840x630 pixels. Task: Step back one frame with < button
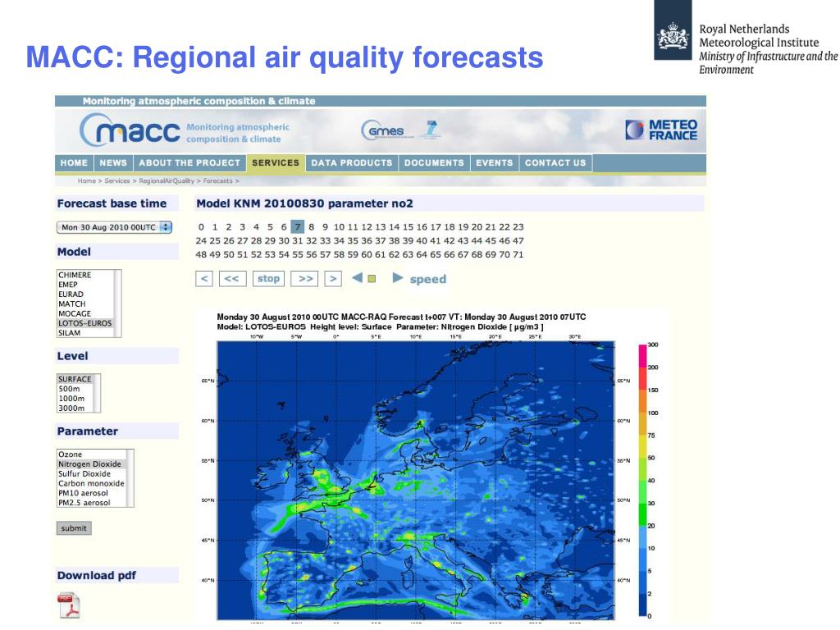point(204,279)
